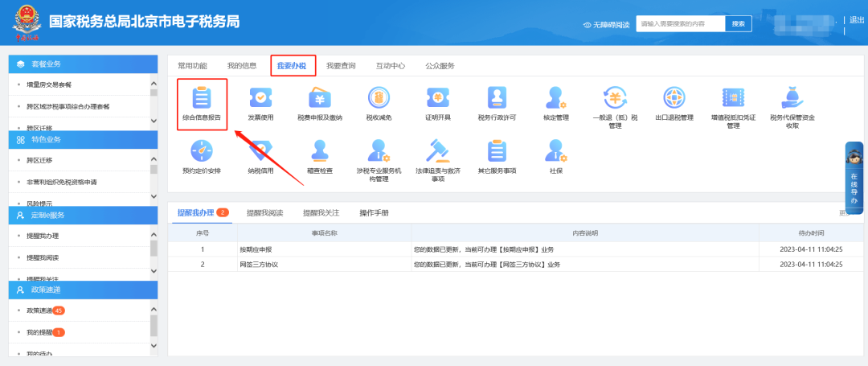The image size is (868, 366).
Task: Click the 在线导办 assistant widget
Action: click(854, 178)
